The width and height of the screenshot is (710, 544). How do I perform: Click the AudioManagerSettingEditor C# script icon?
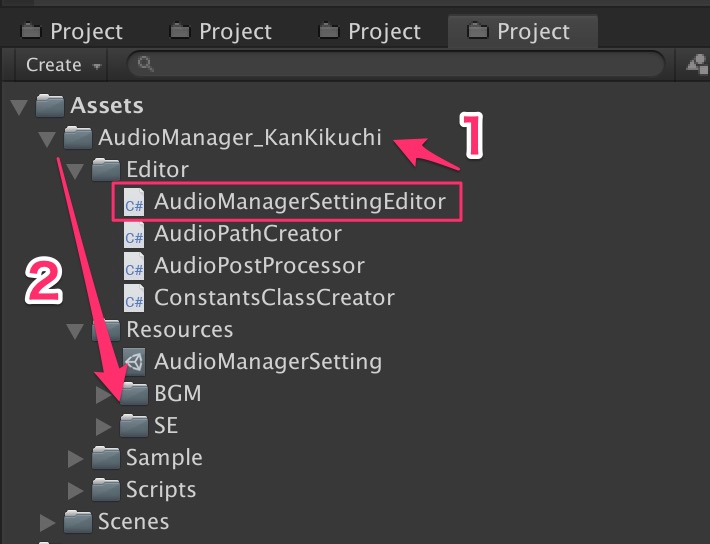[x=134, y=202]
